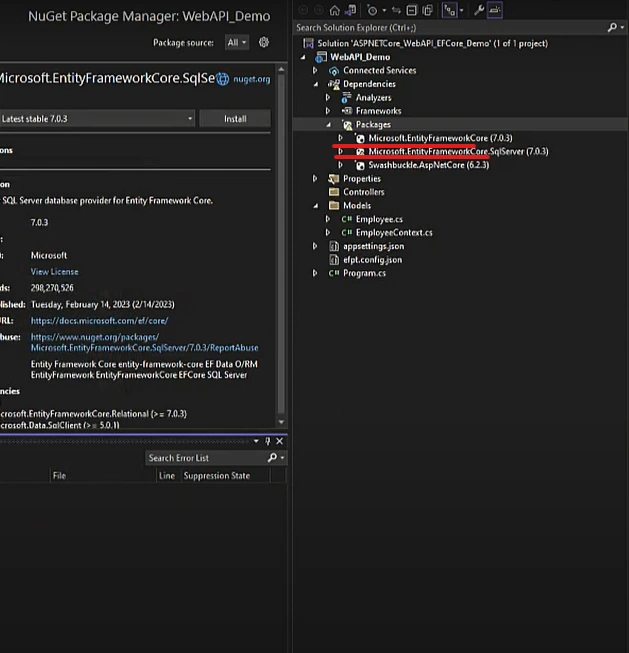Collapse the Dependencies node
This screenshot has height=653, width=629.
pos(316,84)
